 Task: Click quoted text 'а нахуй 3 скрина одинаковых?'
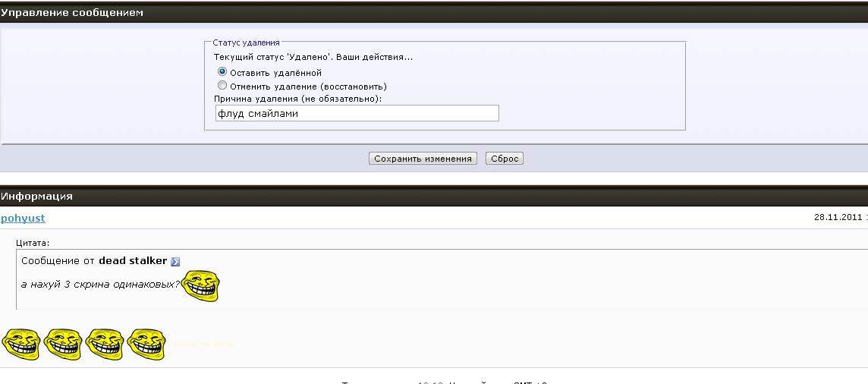click(101, 285)
